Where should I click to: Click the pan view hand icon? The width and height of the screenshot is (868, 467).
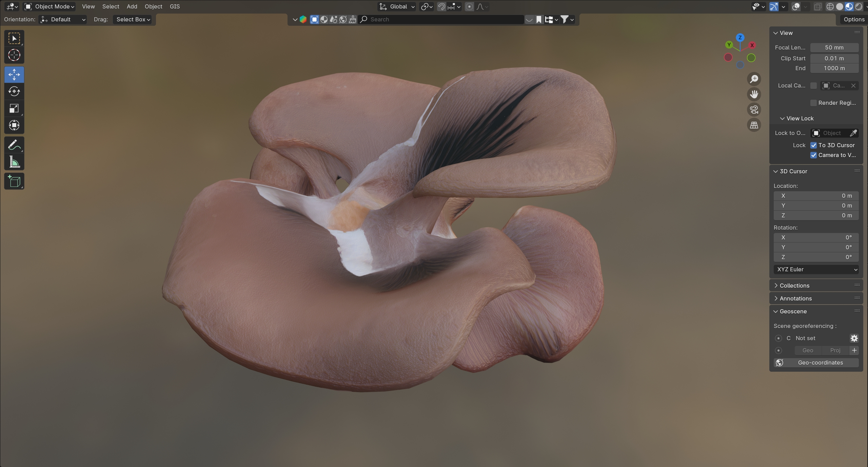[x=754, y=94]
